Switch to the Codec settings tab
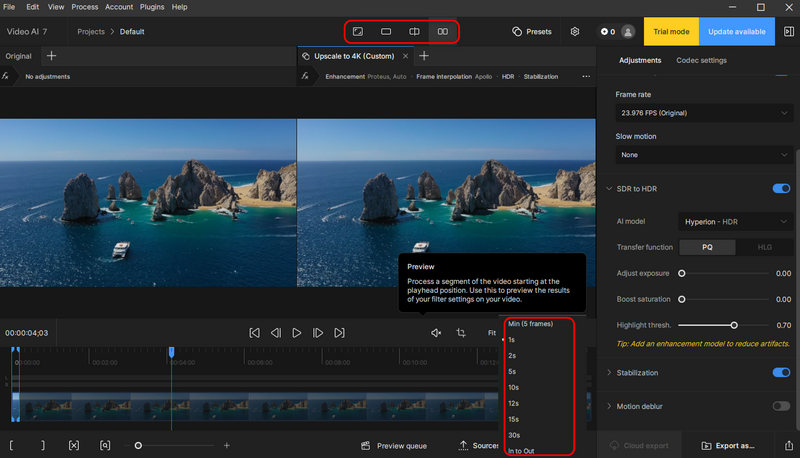 point(701,60)
